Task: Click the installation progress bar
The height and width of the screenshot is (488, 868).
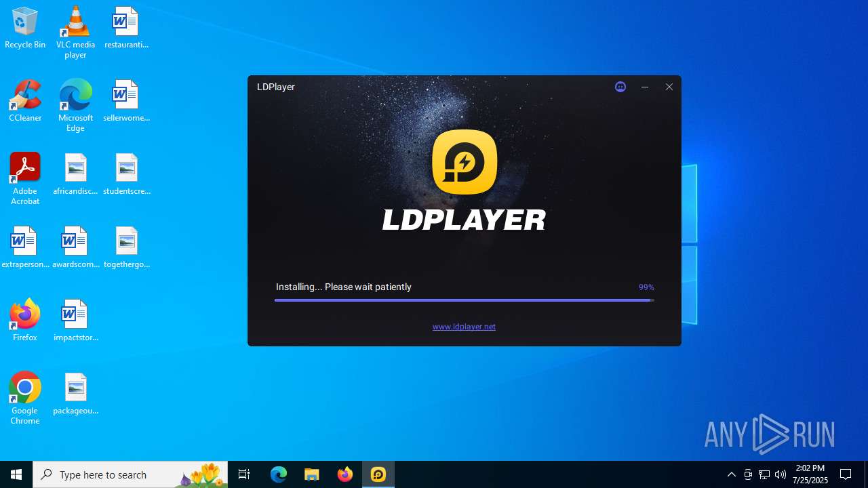Action: pos(464,300)
